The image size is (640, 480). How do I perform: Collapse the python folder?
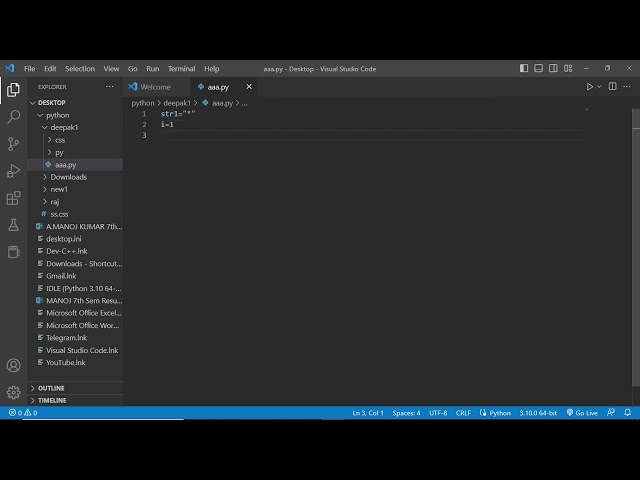(40, 115)
